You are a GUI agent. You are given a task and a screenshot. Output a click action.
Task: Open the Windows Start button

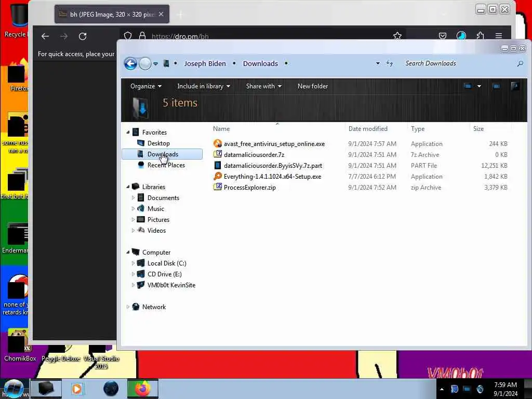tap(14, 389)
